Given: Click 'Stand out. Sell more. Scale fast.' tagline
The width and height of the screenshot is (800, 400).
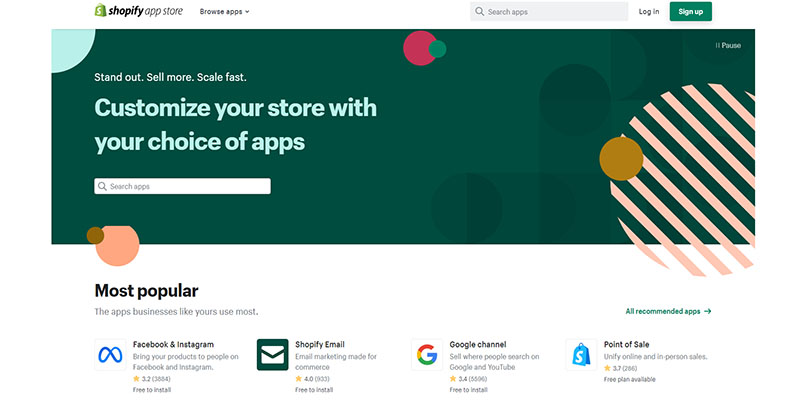Looking at the screenshot, I should (170, 78).
